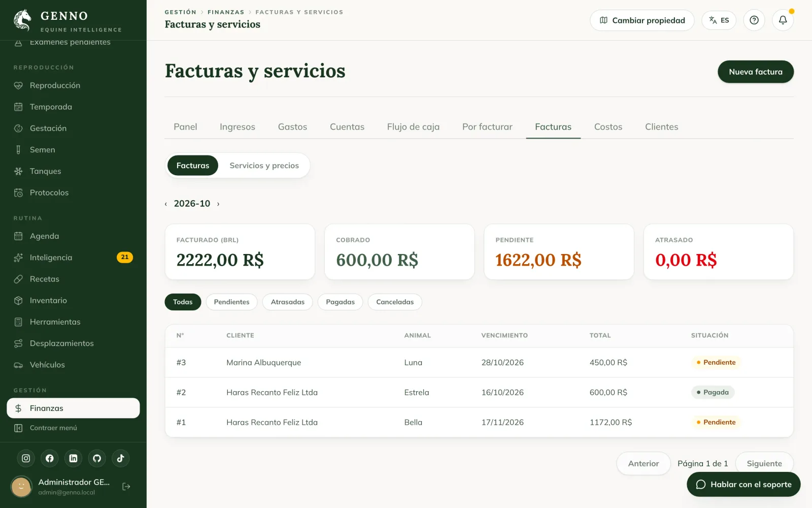Open the Panel tab
812x508 pixels.
point(185,127)
